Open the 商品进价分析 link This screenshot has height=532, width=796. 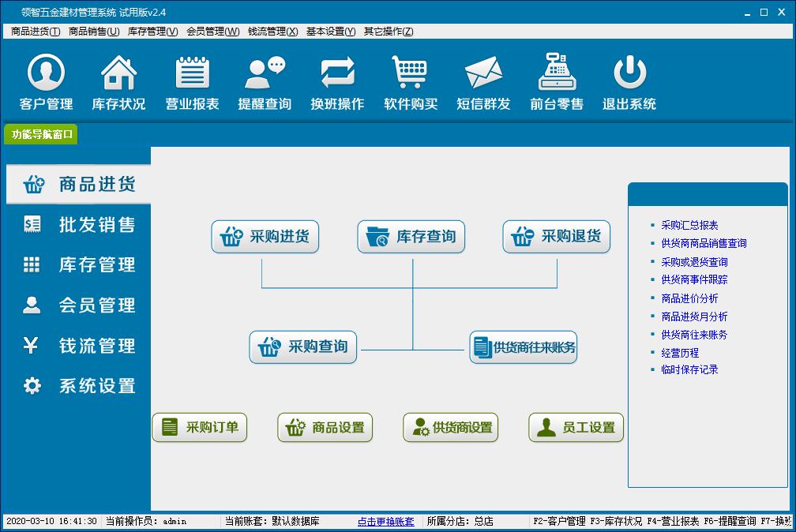coord(689,298)
